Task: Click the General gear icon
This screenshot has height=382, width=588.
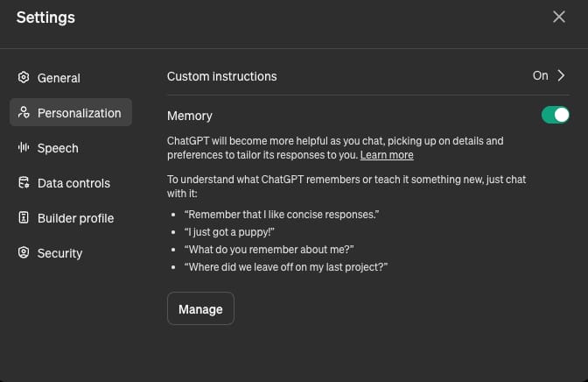Action: pyautogui.click(x=24, y=78)
